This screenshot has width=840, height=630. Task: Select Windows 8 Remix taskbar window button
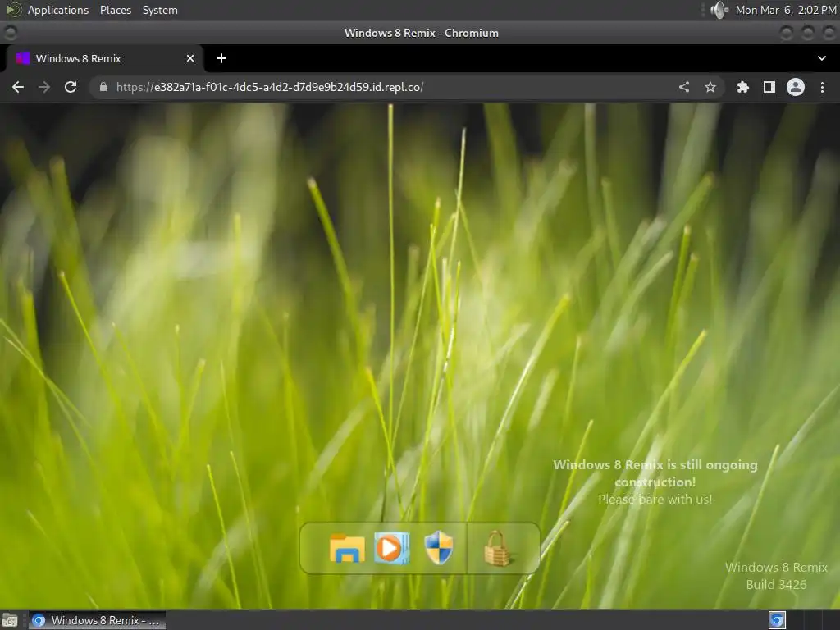(x=97, y=620)
